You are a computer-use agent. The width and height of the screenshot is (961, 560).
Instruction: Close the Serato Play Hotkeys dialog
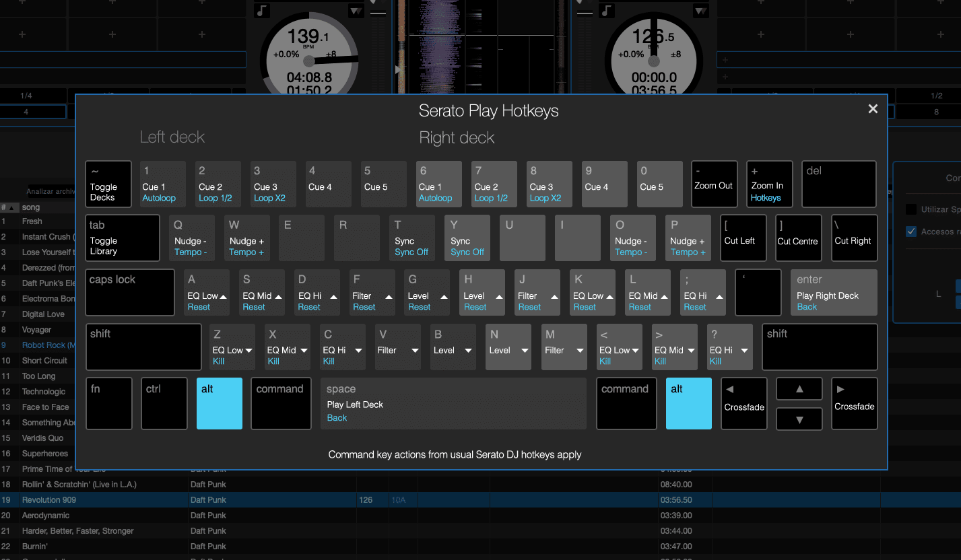coord(873,109)
